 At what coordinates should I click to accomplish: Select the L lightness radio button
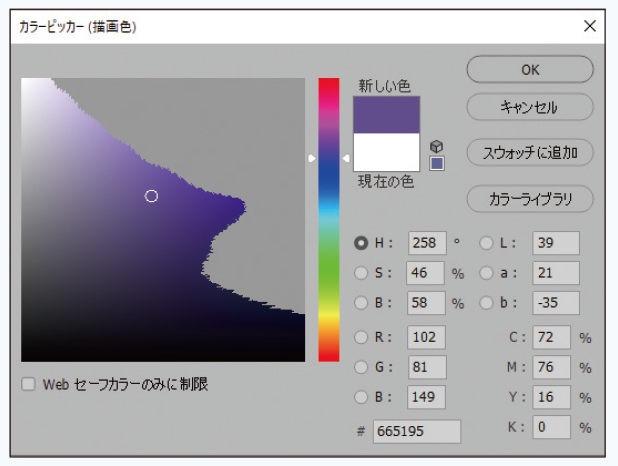[486, 242]
